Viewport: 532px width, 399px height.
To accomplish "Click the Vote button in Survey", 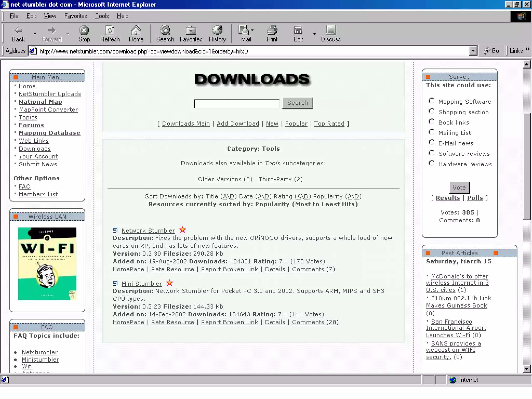I will [x=459, y=187].
